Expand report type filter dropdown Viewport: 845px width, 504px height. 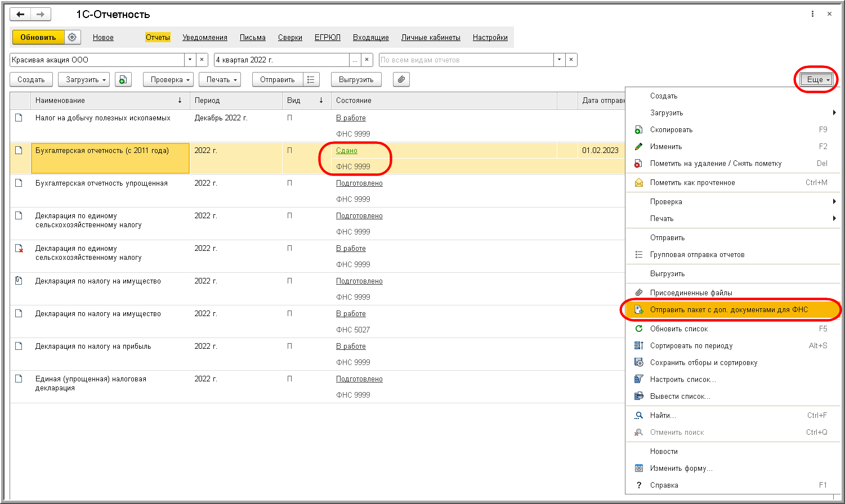(559, 60)
